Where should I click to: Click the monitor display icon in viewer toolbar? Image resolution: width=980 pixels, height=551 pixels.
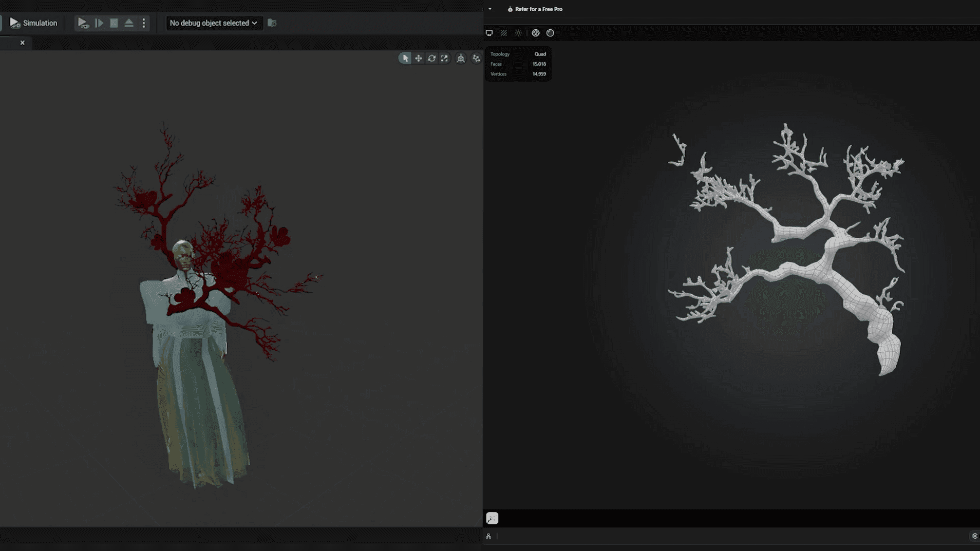click(x=489, y=33)
